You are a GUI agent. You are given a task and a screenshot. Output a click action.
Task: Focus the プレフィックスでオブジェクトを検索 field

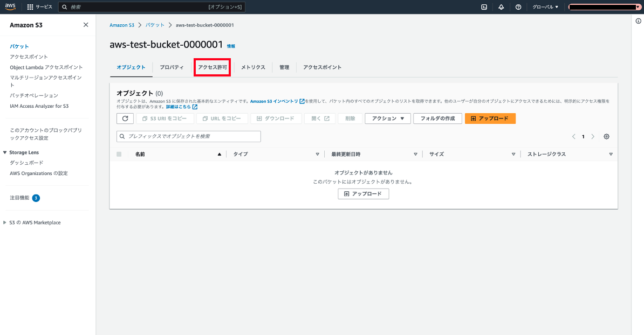[x=189, y=137]
